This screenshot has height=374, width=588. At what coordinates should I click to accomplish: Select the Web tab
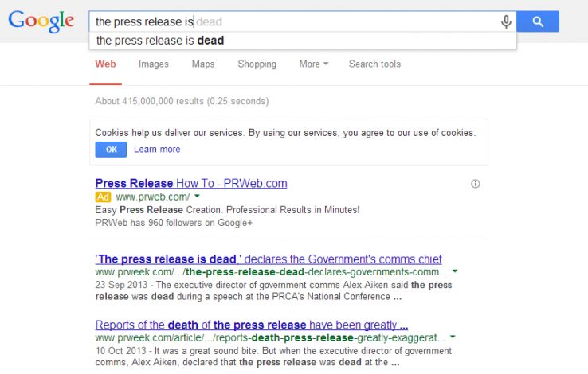click(105, 64)
